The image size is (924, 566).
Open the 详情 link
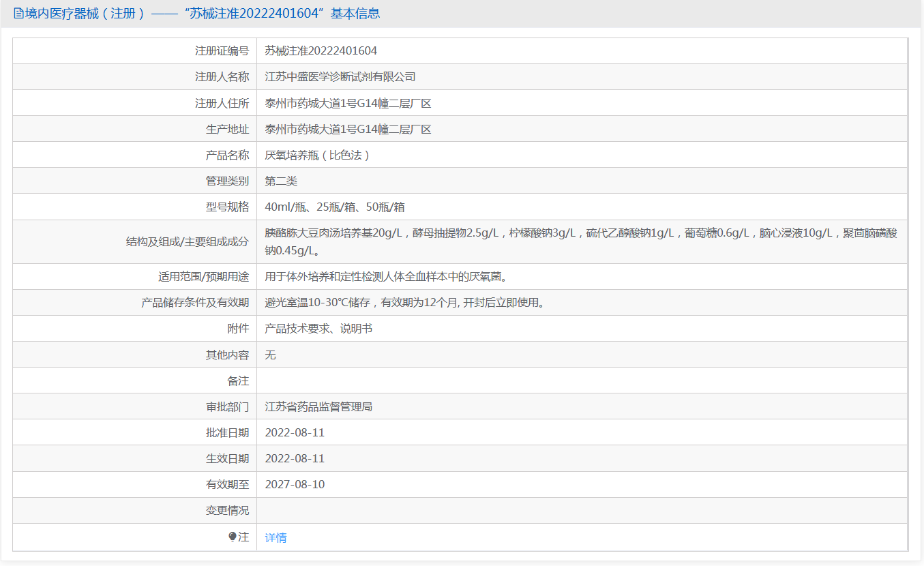275,537
